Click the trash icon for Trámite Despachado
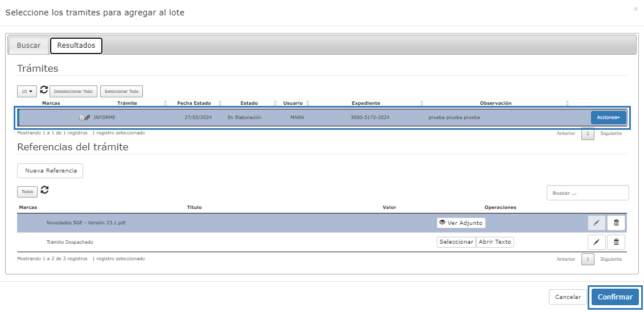The width and height of the screenshot is (644, 312). coord(616,242)
